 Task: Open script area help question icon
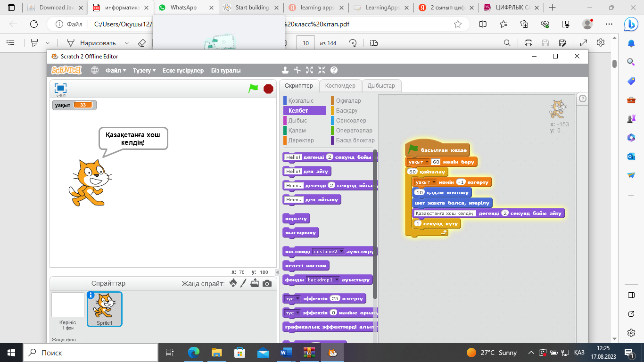point(583,99)
